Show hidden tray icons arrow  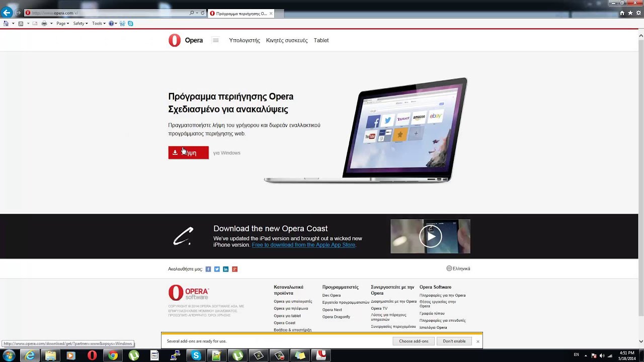(586, 355)
